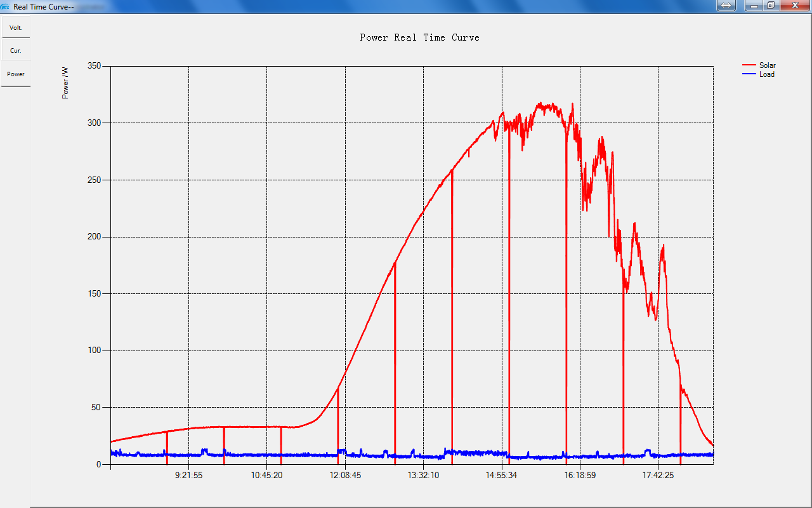The image size is (812, 508).
Task: Click the Real Time Curve window title
Action: (44, 6)
